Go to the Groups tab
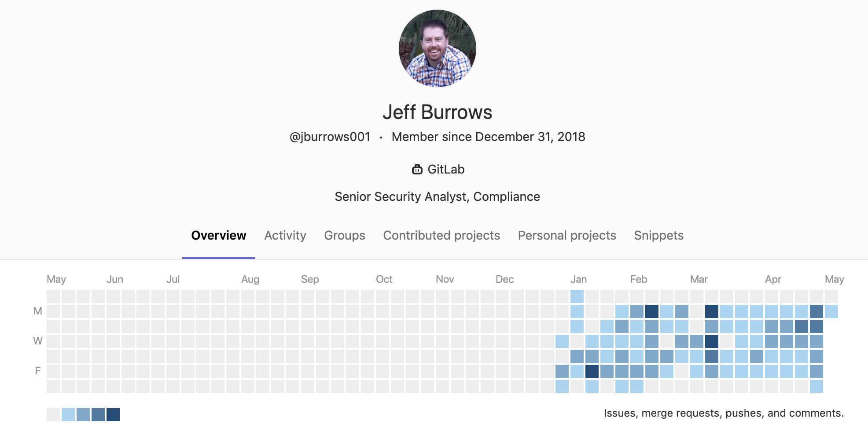This screenshot has height=429, width=868. pos(344,235)
